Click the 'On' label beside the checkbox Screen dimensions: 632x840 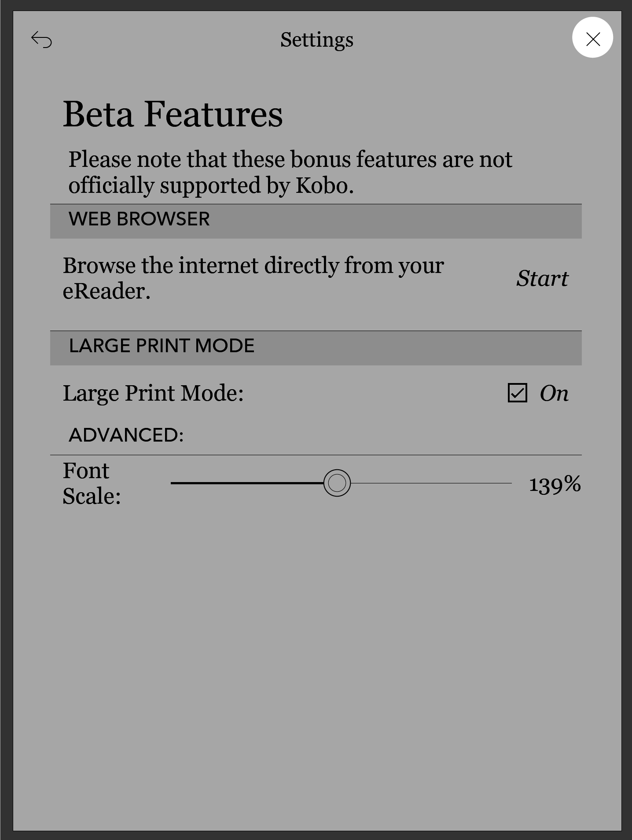554,393
